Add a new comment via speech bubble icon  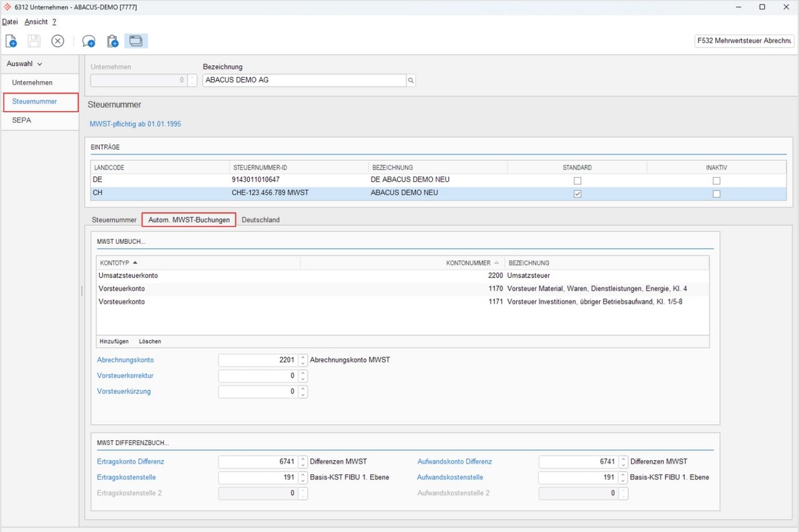point(89,41)
